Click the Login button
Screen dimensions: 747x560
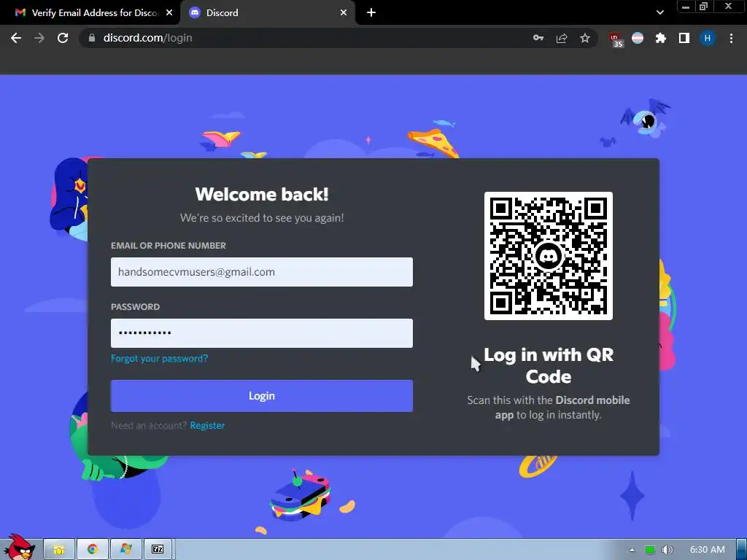(x=262, y=396)
